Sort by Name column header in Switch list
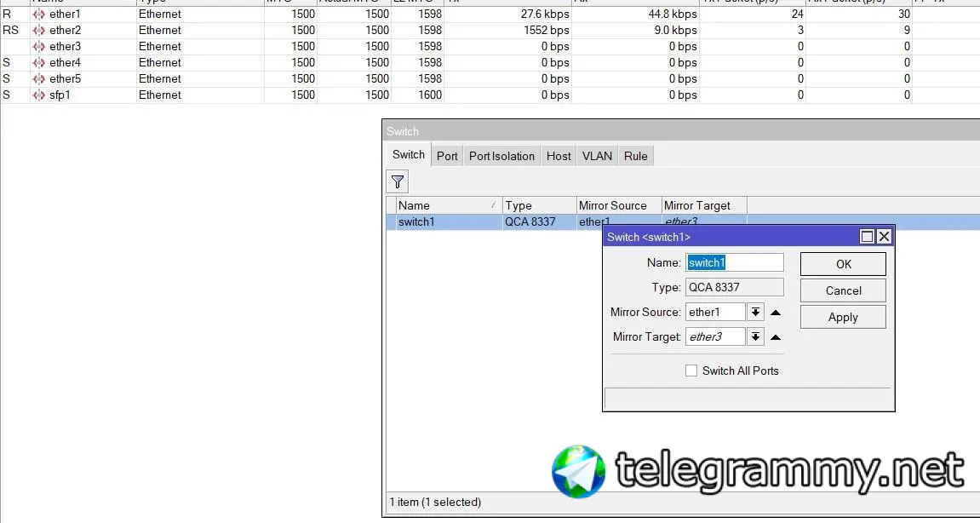The image size is (980, 523). 450,205
